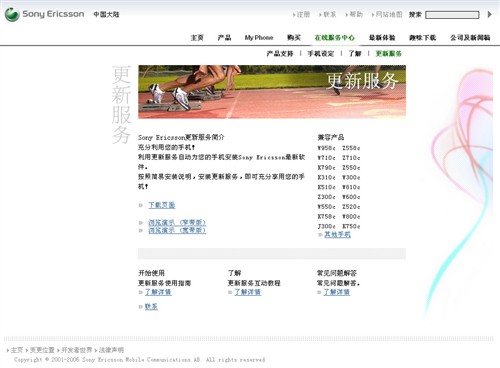Screen dimensions: 500x368
Task: Open 浏览演示 (宽带版) link
Action: (177, 230)
